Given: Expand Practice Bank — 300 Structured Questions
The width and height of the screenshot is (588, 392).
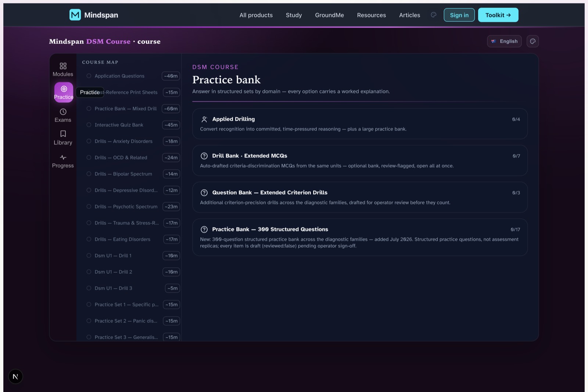Looking at the screenshot, I should coord(360,237).
